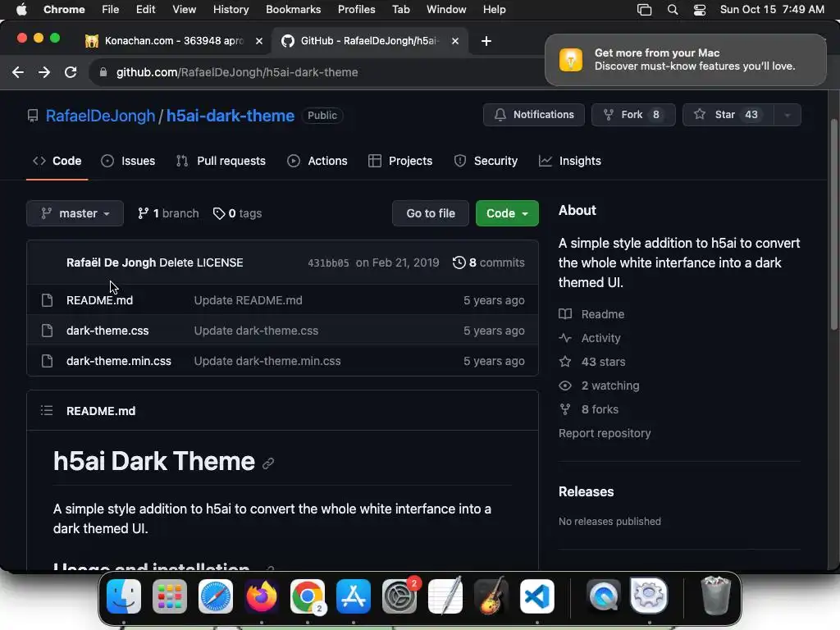Open the File menu
This screenshot has height=630, width=840.
[111, 10]
